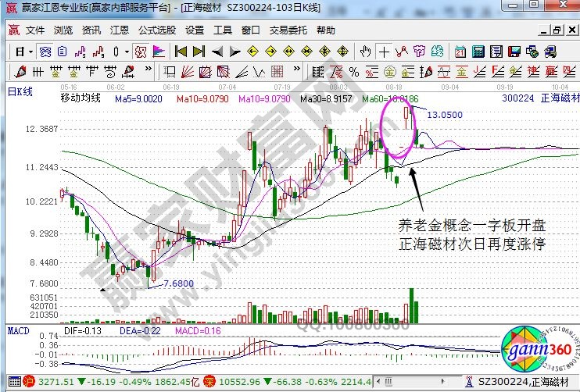Image resolution: width=580 pixels, height=392 pixels.
Task: Click the horizontal scrollbar at the bottom
Action: tap(422, 382)
